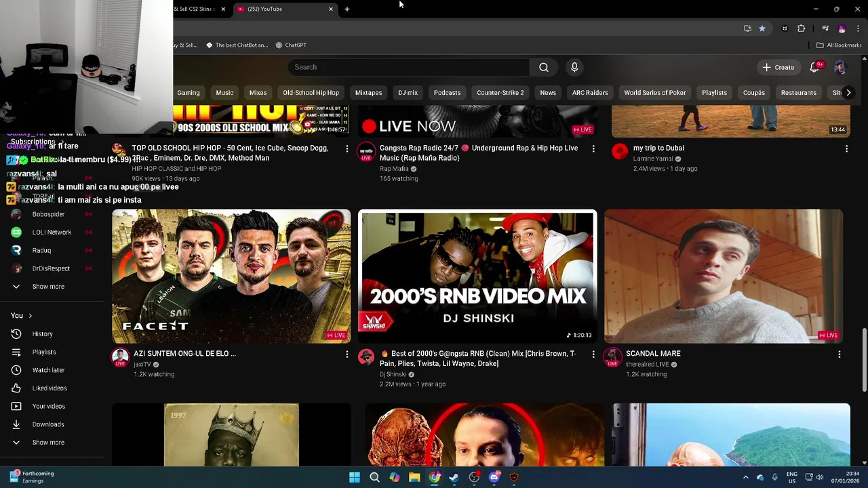Open Chrome media controls icon
The width and height of the screenshot is (868, 488).
(825, 28)
